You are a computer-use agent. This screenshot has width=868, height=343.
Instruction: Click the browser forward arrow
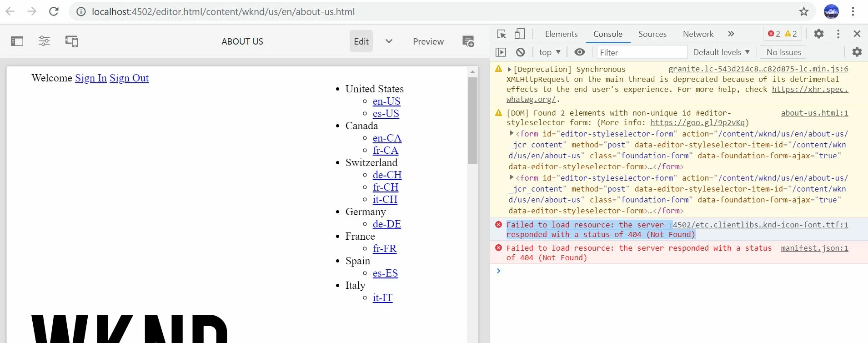[x=32, y=11]
